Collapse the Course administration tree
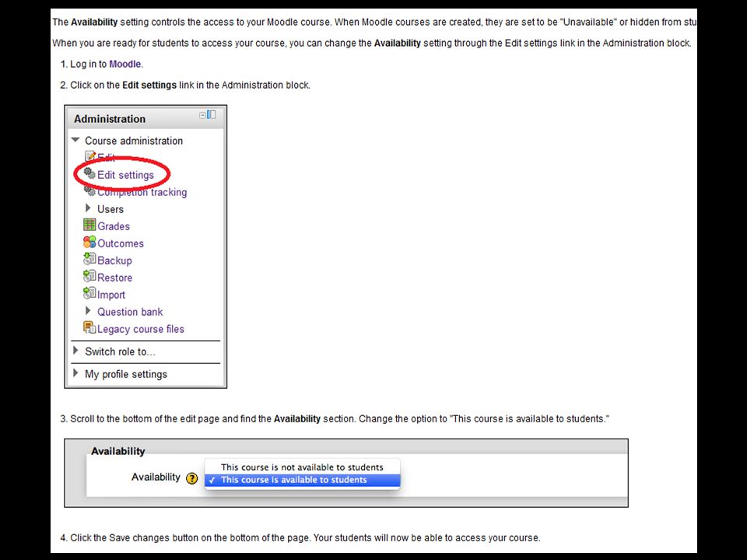747x560 pixels. pyautogui.click(x=75, y=140)
